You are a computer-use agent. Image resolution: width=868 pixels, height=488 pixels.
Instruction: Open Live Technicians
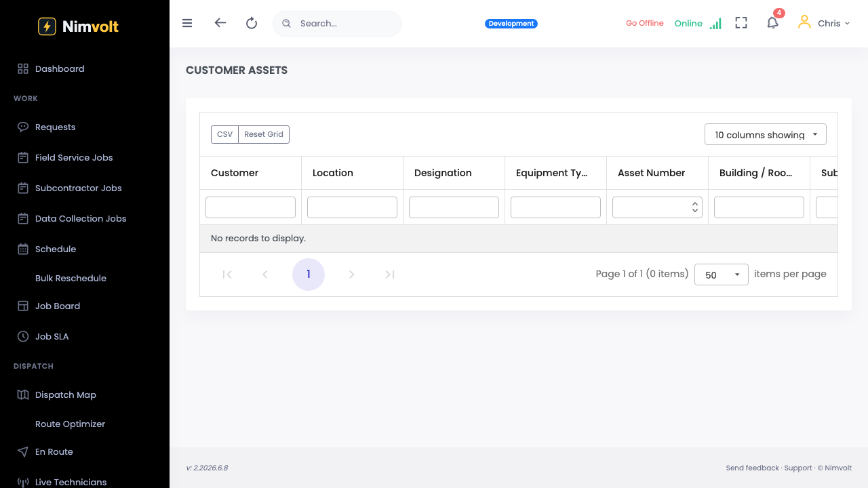click(x=71, y=482)
